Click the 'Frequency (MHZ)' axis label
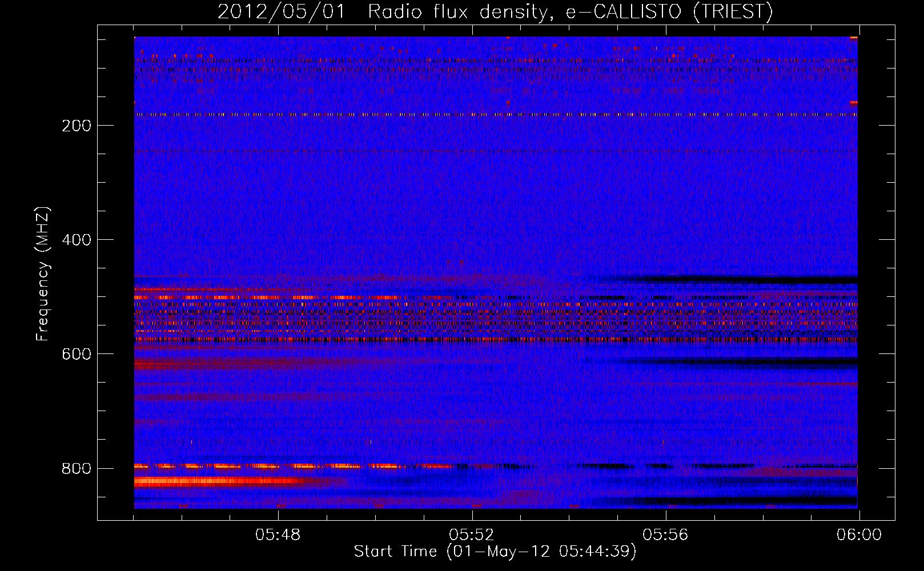This screenshot has width=924, height=571. click(43, 274)
